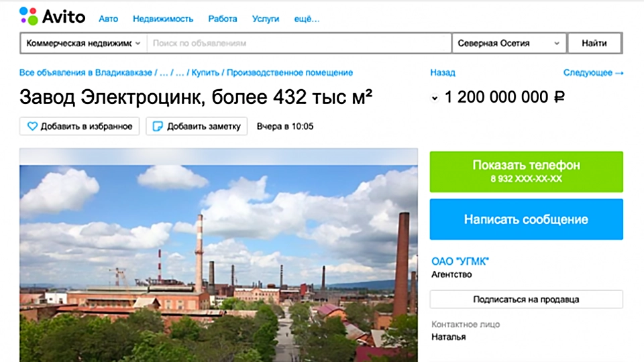
Task: Open the Коммерческая недвижимость category dropdown
Action: click(83, 43)
